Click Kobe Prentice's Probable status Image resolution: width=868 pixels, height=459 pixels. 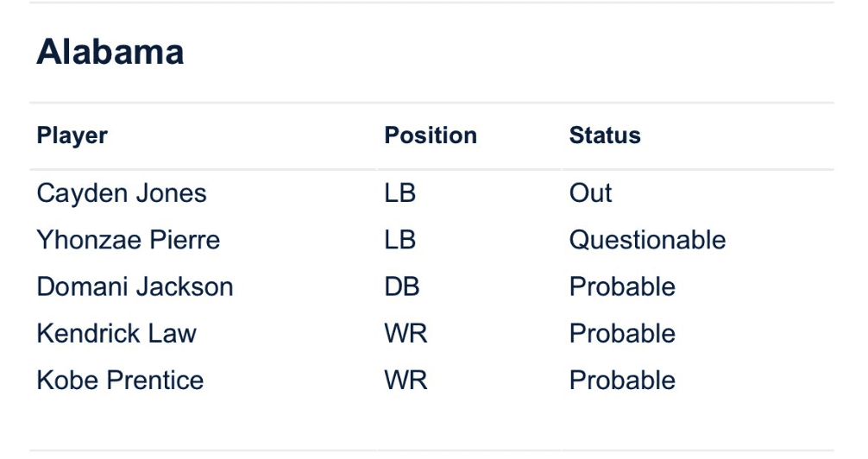[x=622, y=380]
